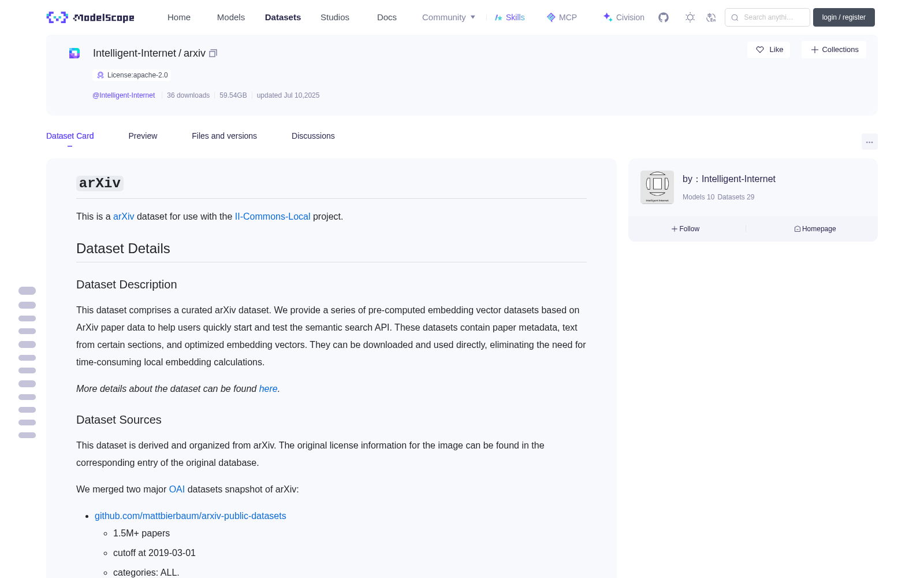Click the 'Dataset Description' heading
The width and height of the screenshot is (924, 578).
click(x=126, y=284)
